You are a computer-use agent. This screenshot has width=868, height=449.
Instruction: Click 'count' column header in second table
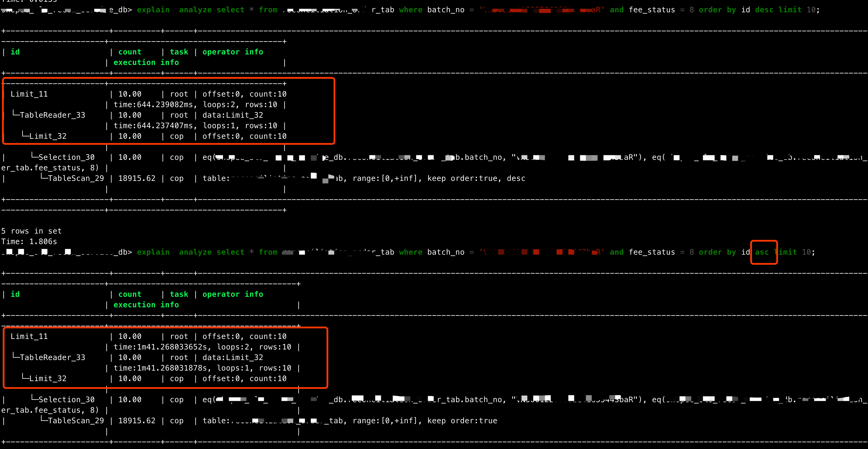tap(130, 294)
